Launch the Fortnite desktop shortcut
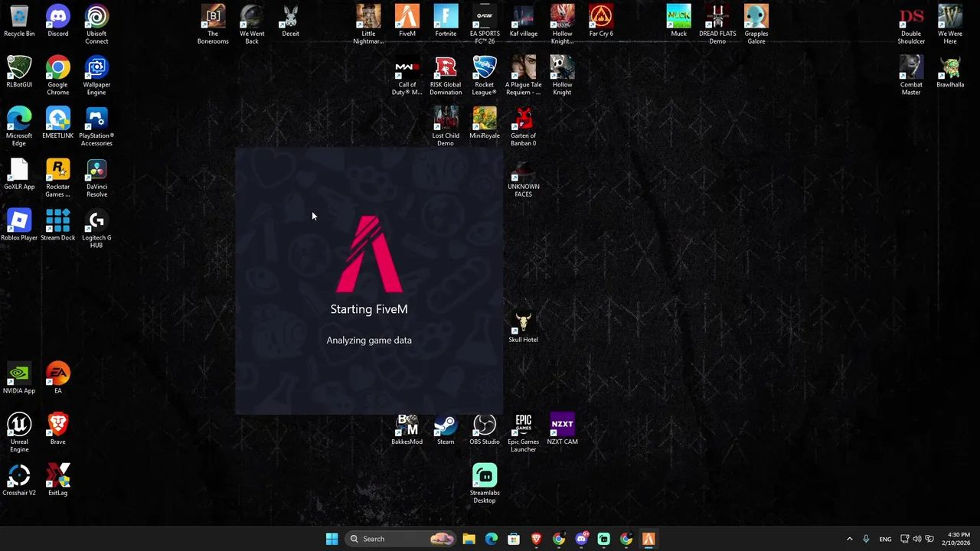This screenshot has width=980, height=551. [446, 21]
